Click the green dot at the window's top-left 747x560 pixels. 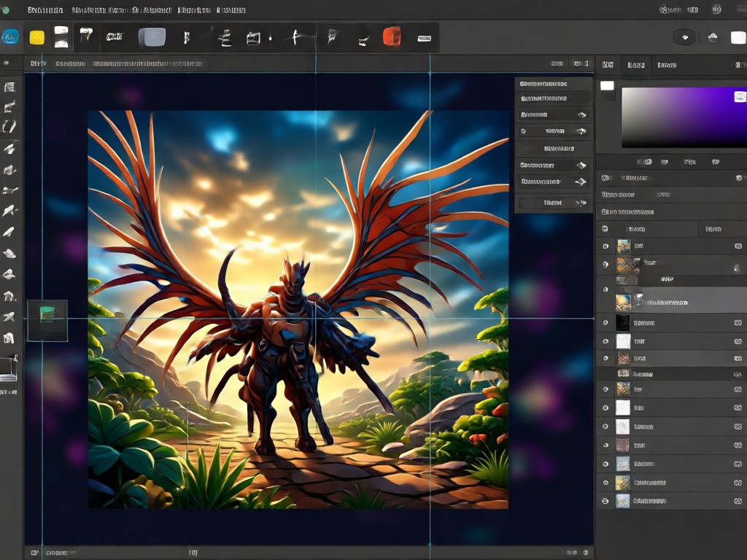[x=6, y=10]
